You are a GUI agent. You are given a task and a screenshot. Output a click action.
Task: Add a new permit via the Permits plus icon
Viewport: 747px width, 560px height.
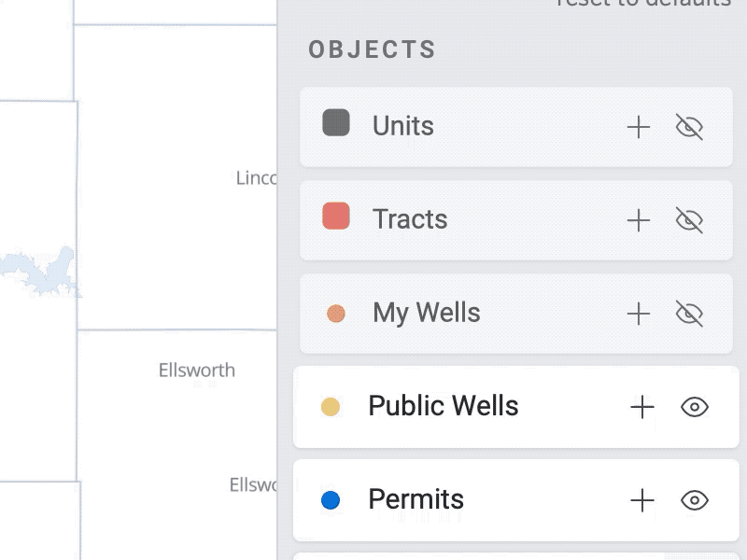tap(642, 500)
